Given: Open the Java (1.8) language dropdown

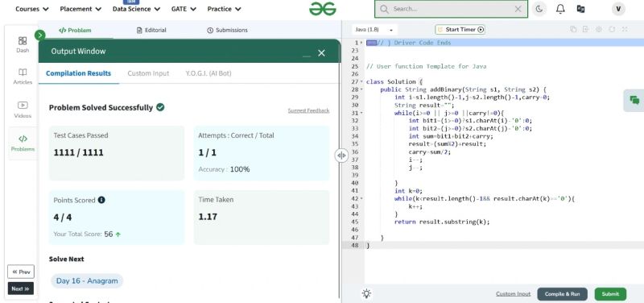Looking at the screenshot, I should (x=374, y=30).
